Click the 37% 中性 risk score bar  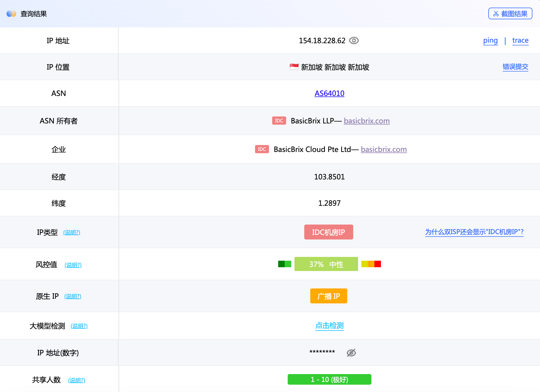326,264
